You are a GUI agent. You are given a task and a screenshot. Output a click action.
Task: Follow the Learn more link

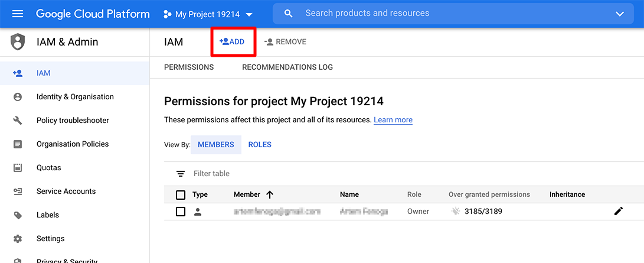tap(393, 120)
